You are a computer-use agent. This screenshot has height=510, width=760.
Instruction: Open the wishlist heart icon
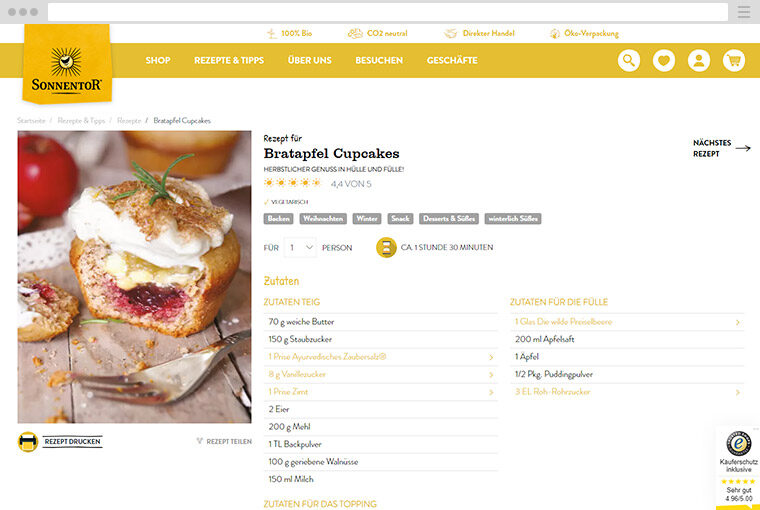(664, 61)
